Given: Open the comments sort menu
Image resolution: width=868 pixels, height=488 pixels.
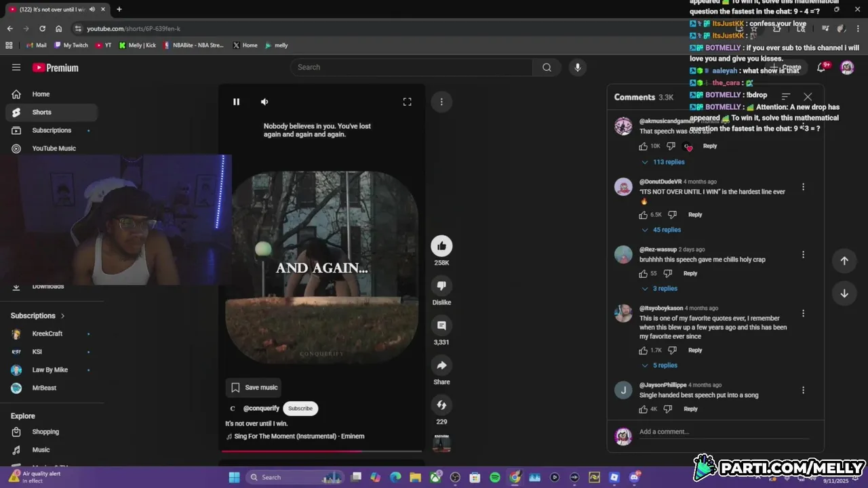Looking at the screenshot, I should tap(786, 97).
